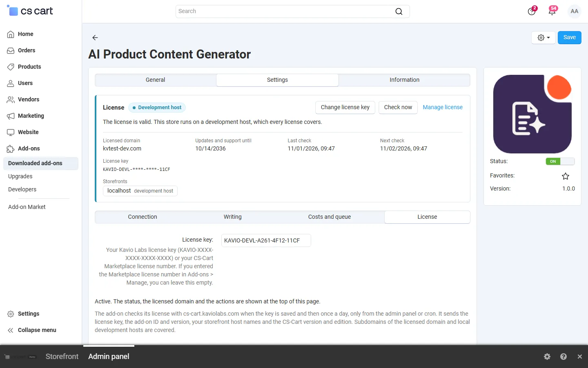This screenshot has height=368, width=588.
Task: Select the License sub-tab
Action: click(427, 217)
